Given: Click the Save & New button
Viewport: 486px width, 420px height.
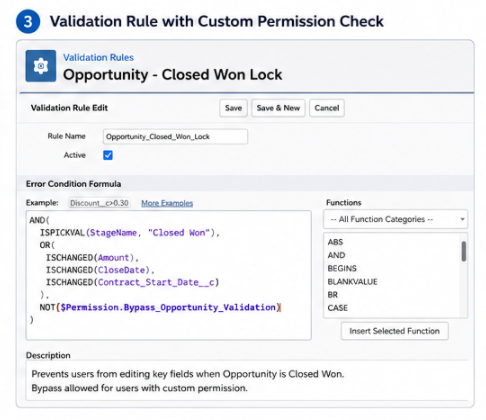Looking at the screenshot, I should (278, 108).
